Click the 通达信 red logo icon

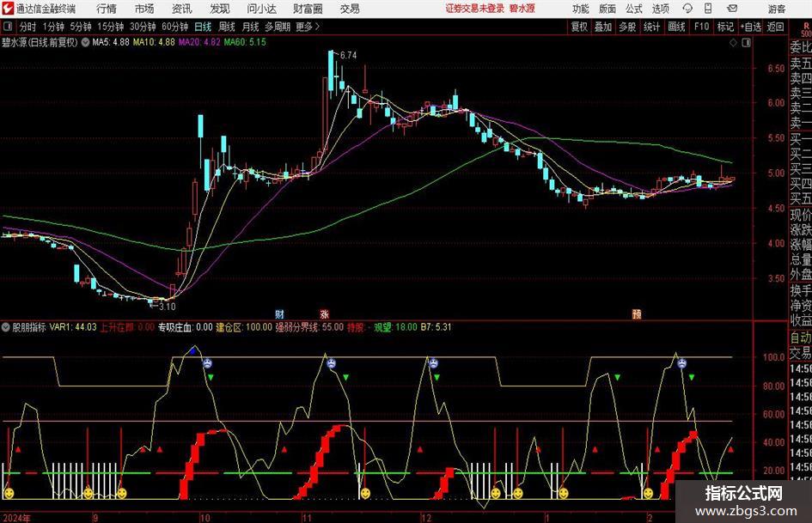8,9
